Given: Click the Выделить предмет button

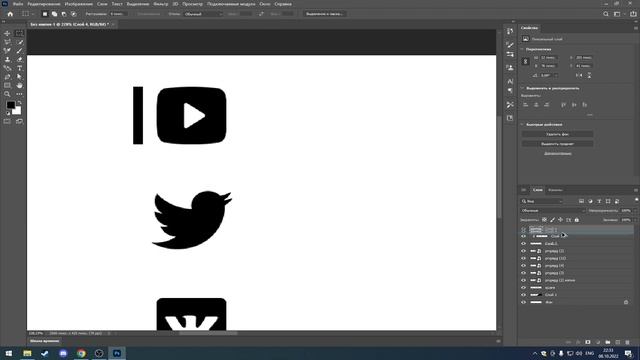Looking at the screenshot, I should [x=558, y=144].
